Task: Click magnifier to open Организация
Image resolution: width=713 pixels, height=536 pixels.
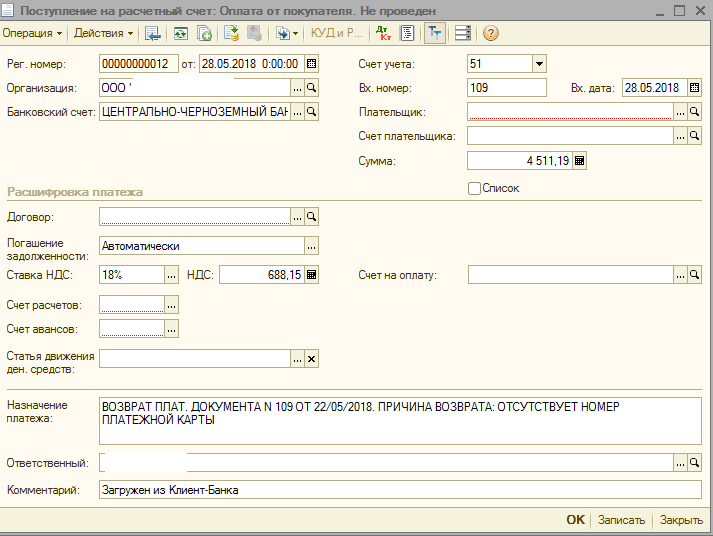Action: [311, 88]
